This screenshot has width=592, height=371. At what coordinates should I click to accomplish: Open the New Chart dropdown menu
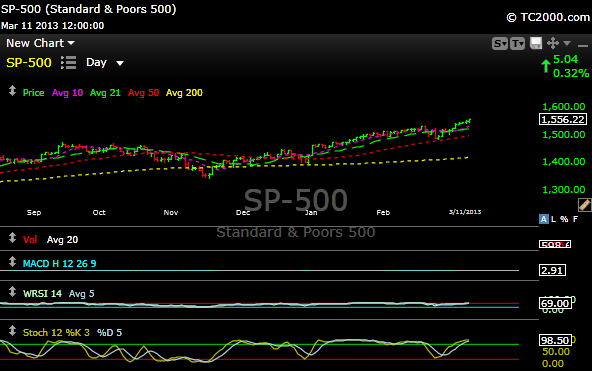[40, 43]
